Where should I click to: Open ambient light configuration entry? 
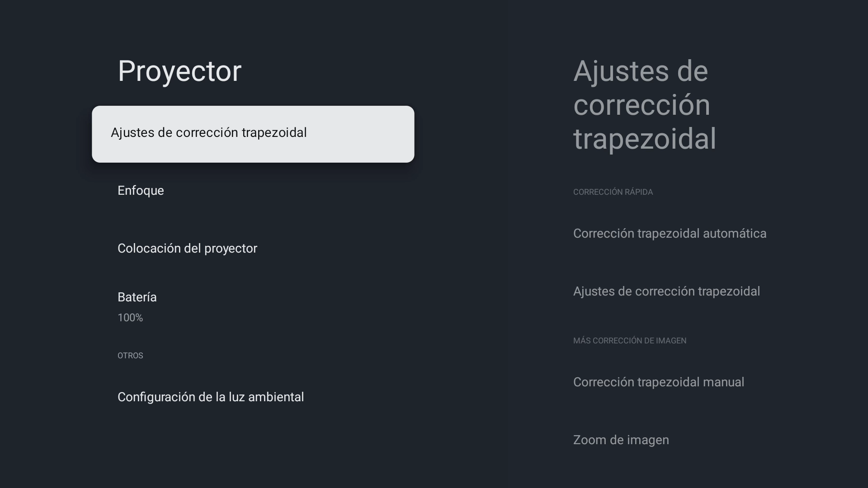210,397
